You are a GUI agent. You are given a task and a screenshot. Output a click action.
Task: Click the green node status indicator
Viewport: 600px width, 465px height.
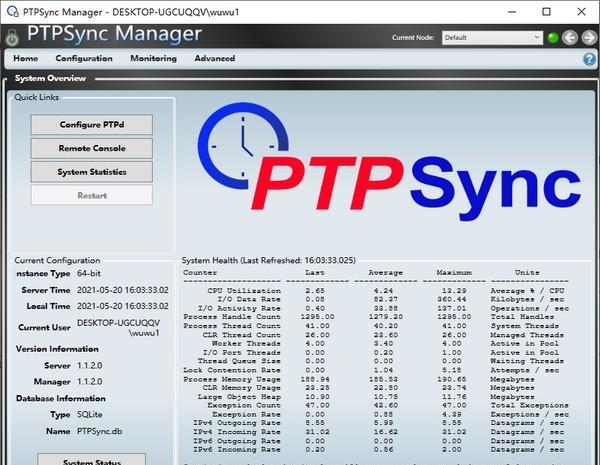(x=553, y=38)
